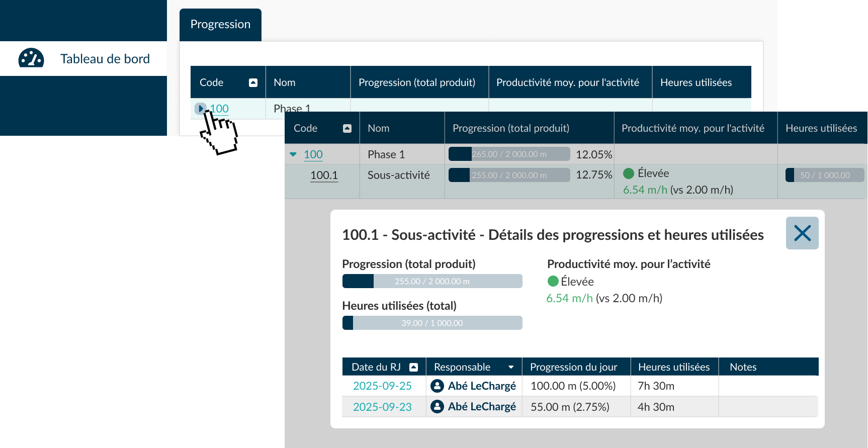Screen dimensions: 868x448
Task: Expand row 100 in the back table
Action: pos(200,108)
